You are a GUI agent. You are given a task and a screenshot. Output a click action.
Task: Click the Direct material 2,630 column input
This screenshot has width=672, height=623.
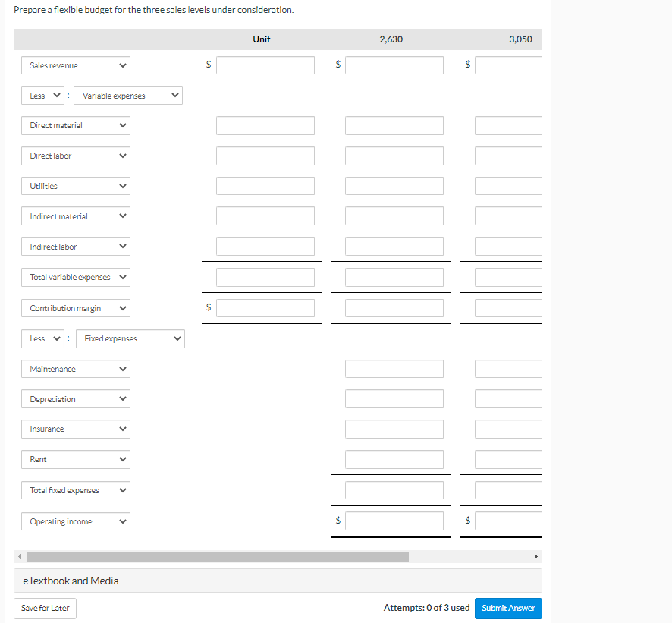pyautogui.click(x=394, y=126)
